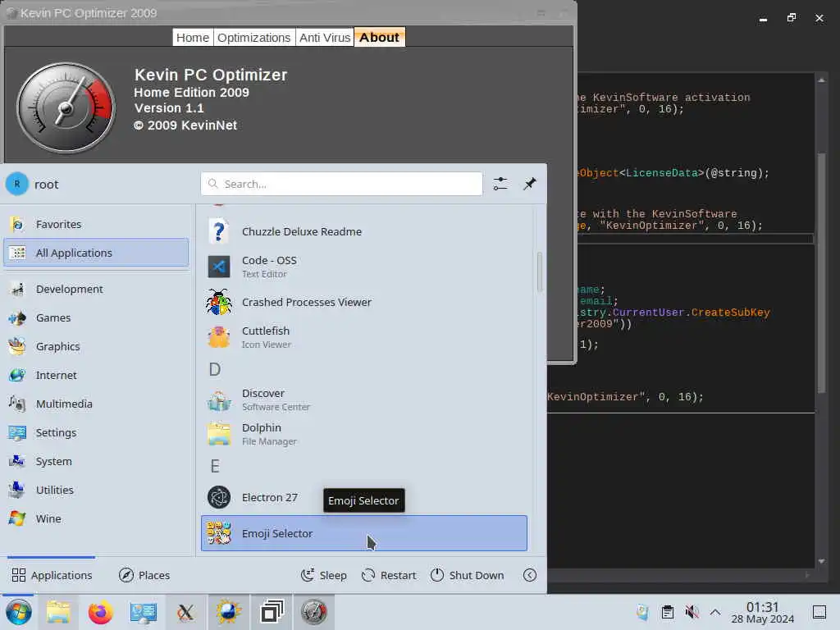The image size is (840, 630).
Task: Open the Optimizations tab
Action: tap(254, 38)
